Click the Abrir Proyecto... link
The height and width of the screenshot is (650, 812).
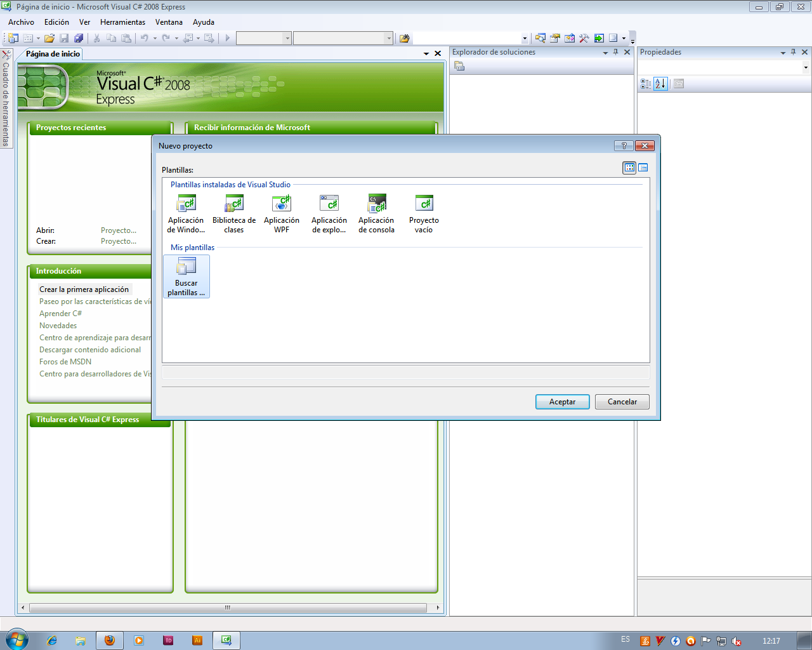119,230
